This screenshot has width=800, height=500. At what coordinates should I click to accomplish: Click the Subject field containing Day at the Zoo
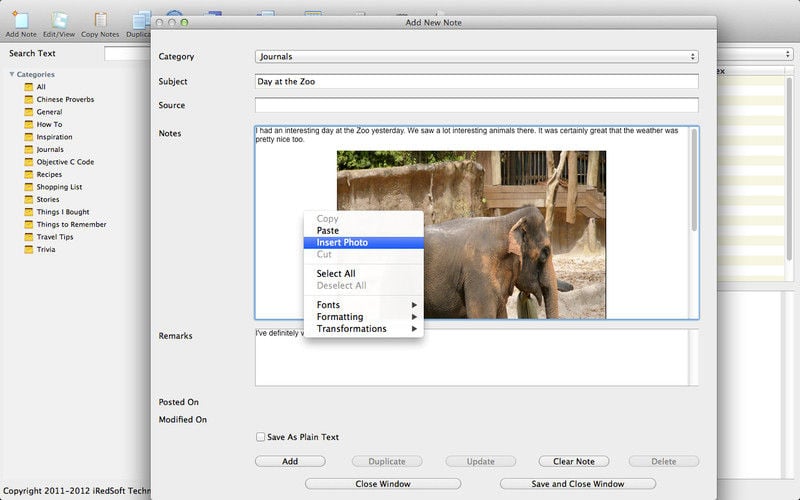477,82
